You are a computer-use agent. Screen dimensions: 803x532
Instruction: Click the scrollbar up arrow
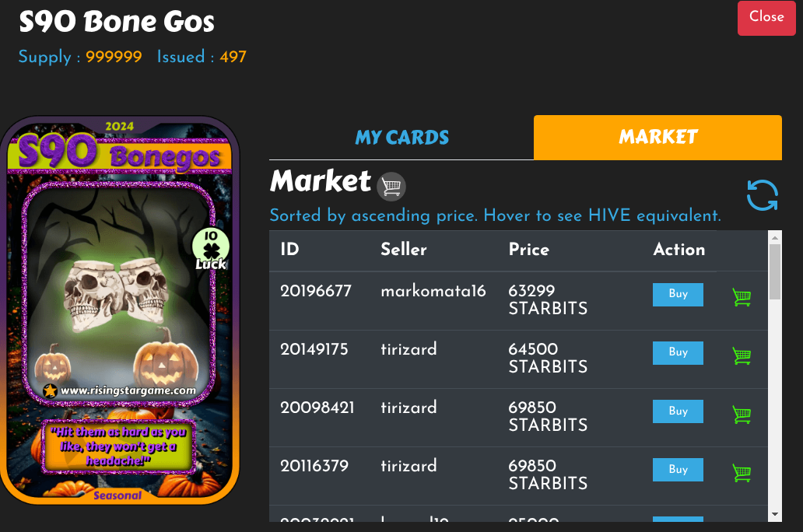[x=775, y=237]
